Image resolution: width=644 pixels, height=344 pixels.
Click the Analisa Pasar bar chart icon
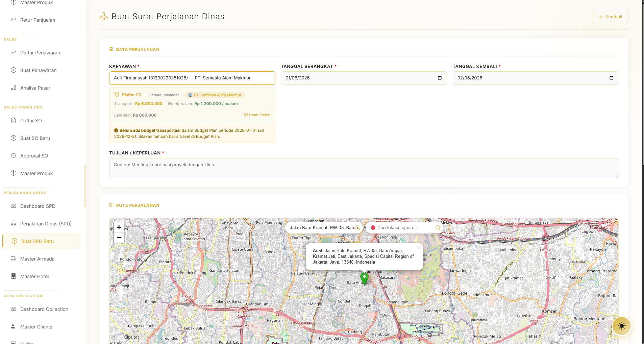point(14,88)
